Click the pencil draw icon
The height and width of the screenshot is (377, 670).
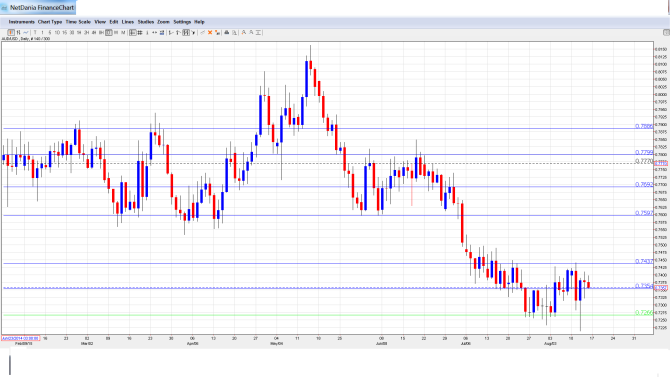click(x=202, y=32)
